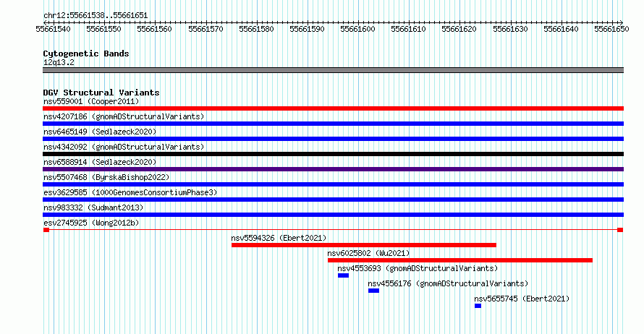Click ruler position 55661540
The width and height of the screenshot is (644, 334).
pyautogui.click(x=53, y=29)
